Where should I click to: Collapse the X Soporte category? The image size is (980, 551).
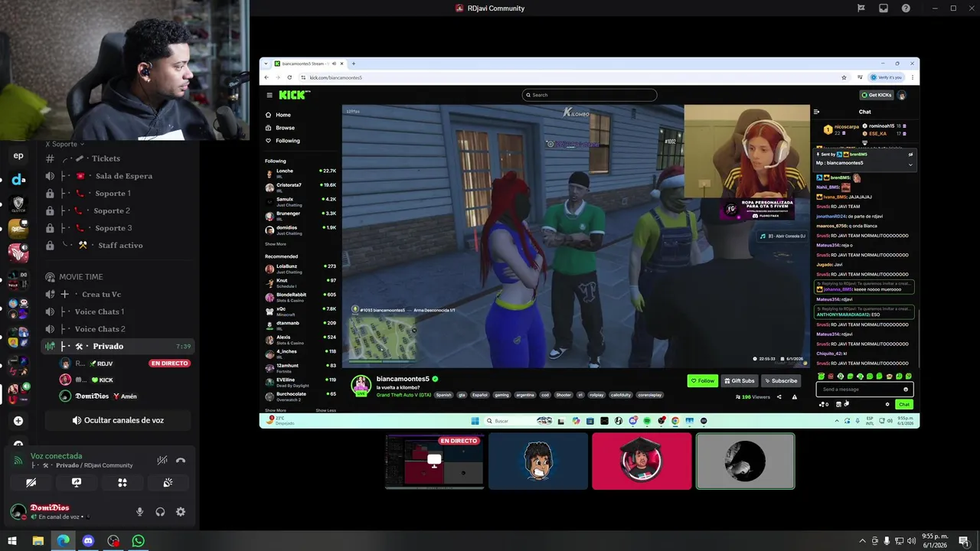[65, 144]
